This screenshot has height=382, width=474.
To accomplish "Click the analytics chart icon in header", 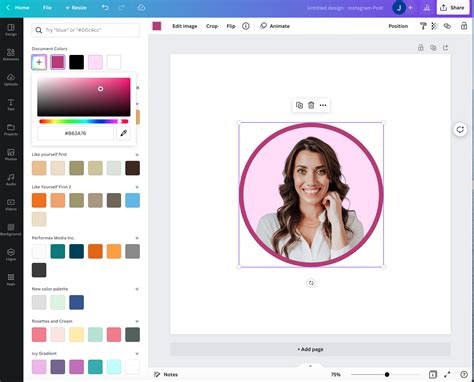I will [427, 8].
